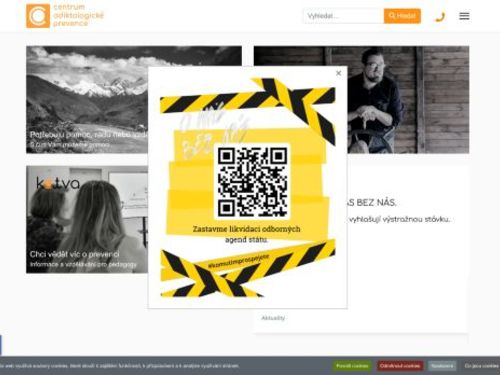
Task: Click the 'vyhlašují výstražnou stávku' text
Action: (x=399, y=219)
